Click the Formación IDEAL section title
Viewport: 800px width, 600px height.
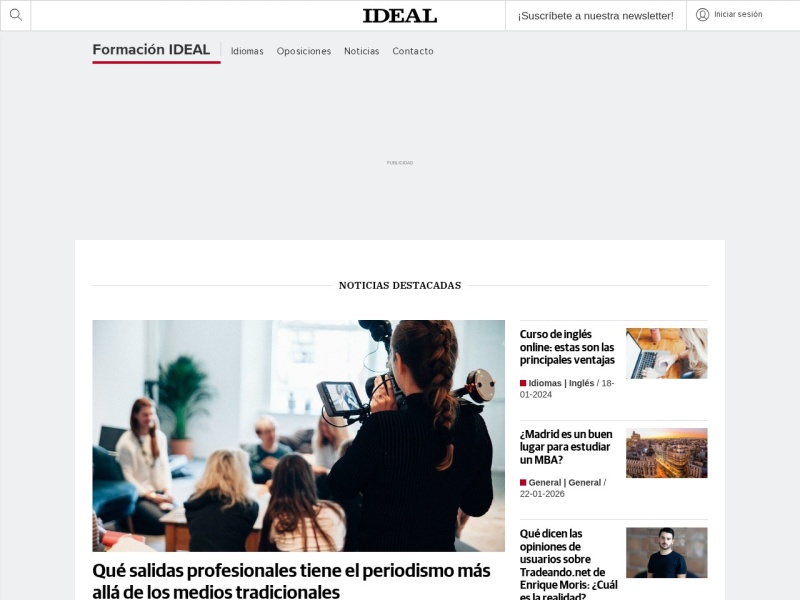click(x=151, y=49)
